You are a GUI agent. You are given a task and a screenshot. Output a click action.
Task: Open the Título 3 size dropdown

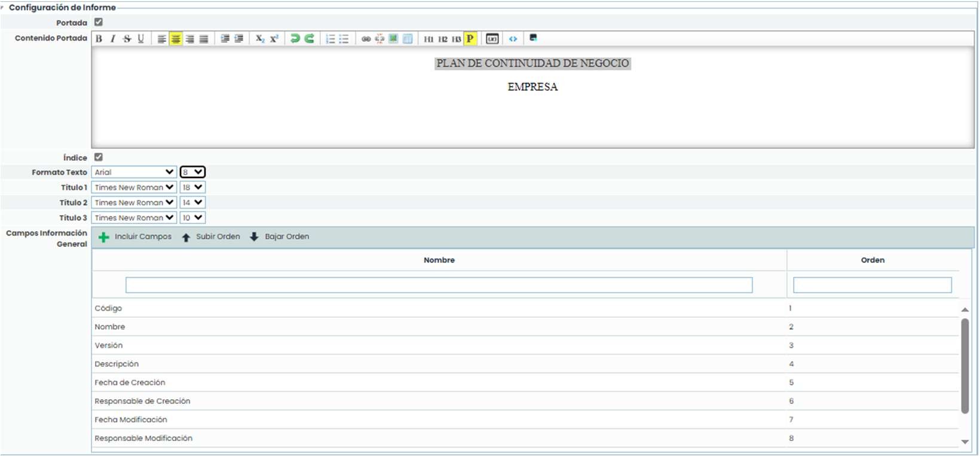point(192,218)
